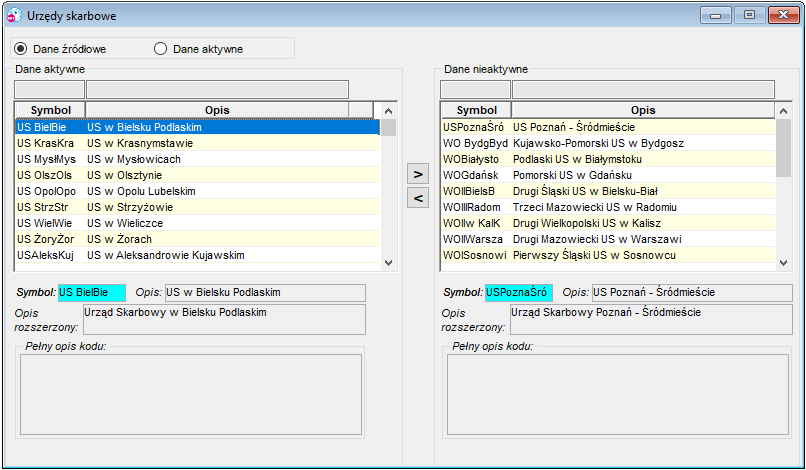Click the Opis filter field above inactive list
This screenshot has width=806, height=470.
click(644, 89)
